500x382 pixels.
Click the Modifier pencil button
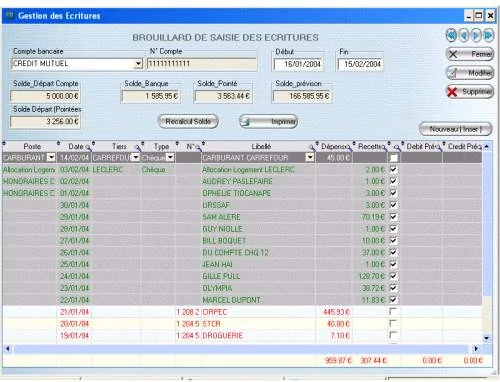click(x=470, y=73)
